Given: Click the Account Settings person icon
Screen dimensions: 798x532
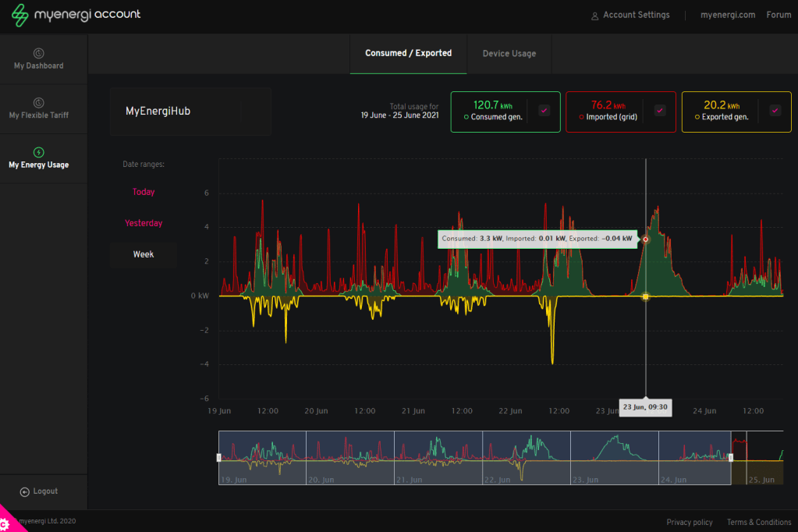Looking at the screenshot, I should click(594, 16).
